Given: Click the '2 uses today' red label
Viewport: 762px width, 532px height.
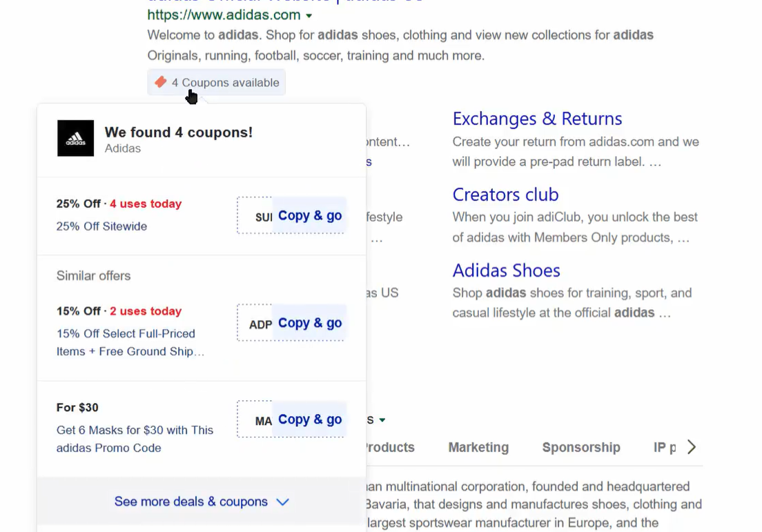Looking at the screenshot, I should pos(146,311).
